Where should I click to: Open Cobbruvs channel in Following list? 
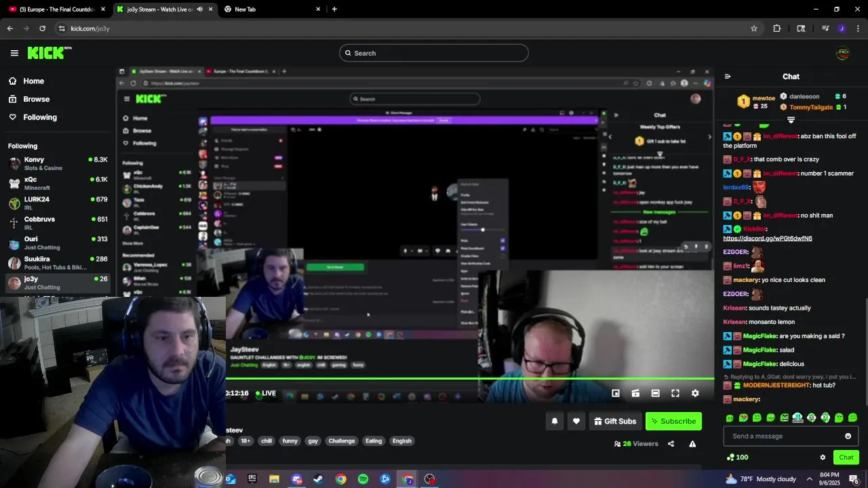[x=58, y=222]
